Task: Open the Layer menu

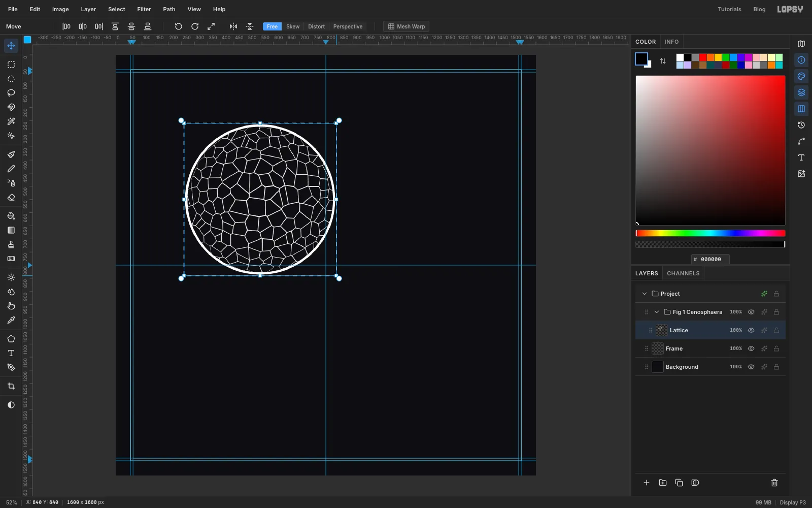Action: [x=88, y=9]
